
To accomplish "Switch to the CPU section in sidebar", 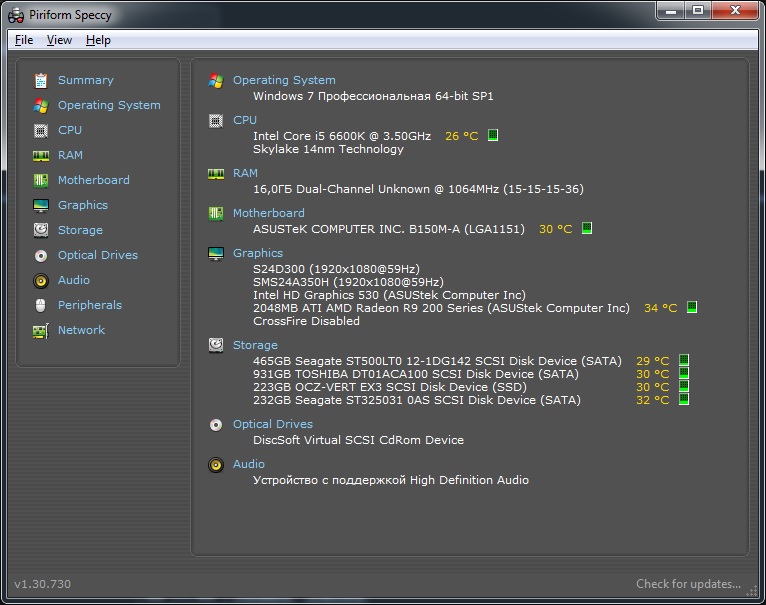I will click(x=70, y=130).
